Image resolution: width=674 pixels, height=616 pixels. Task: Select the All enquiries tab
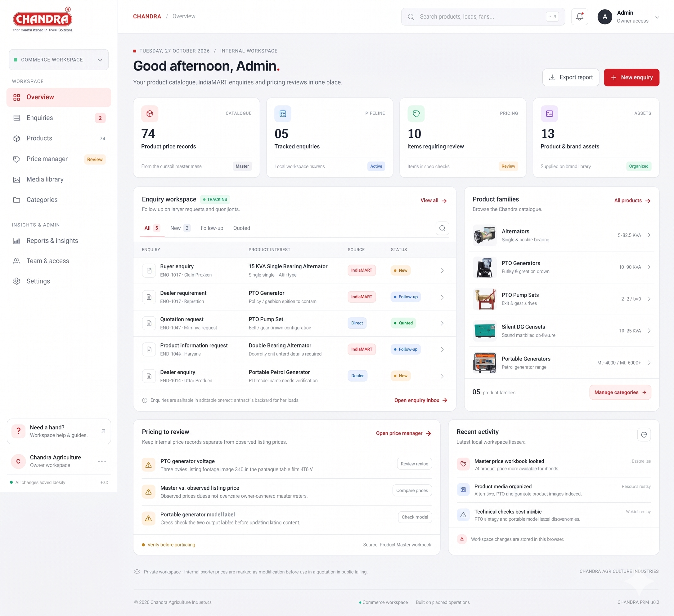click(x=152, y=228)
